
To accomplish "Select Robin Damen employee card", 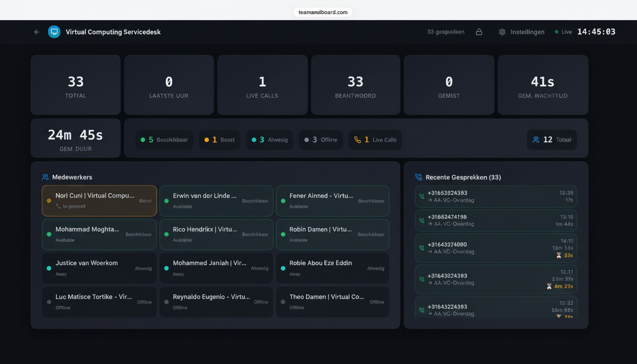I will click(x=333, y=235).
